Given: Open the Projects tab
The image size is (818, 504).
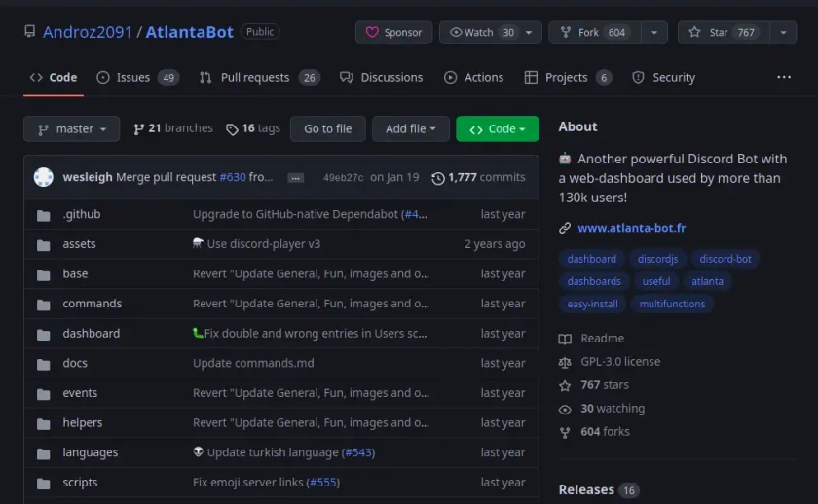Looking at the screenshot, I should click(x=568, y=77).
